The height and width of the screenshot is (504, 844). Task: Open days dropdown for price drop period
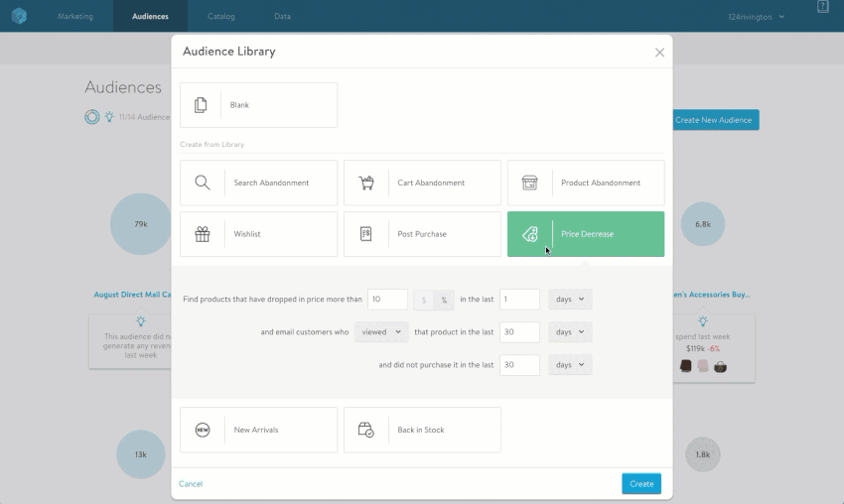[x=570, y=299]
